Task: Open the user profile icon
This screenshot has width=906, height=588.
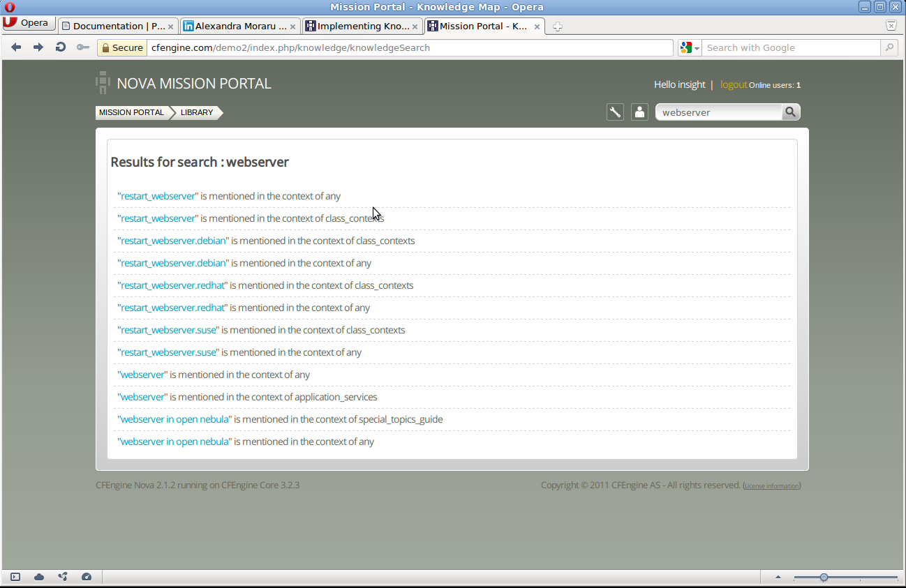Action: coord(639,112)
